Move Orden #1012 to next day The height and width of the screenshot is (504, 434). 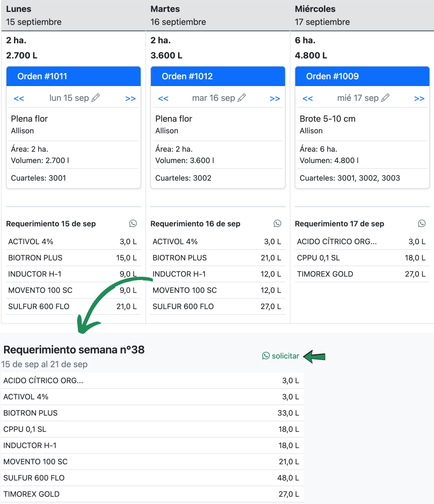275,98
